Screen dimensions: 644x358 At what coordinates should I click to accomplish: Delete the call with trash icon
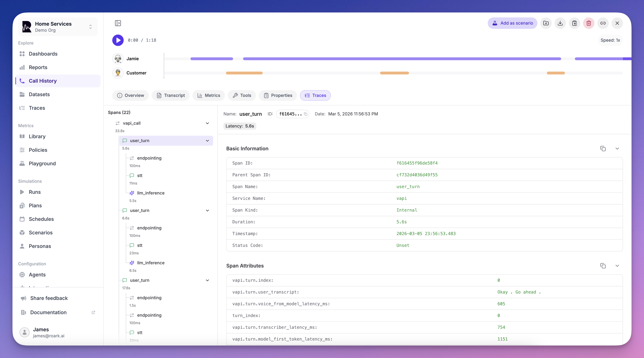click(x=589, y=23)
